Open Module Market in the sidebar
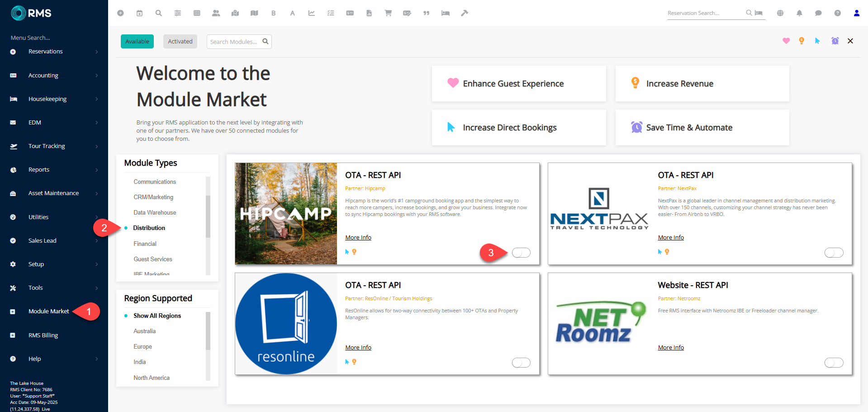The height and width of the screenshot is (412, 868). coord(48,311)
